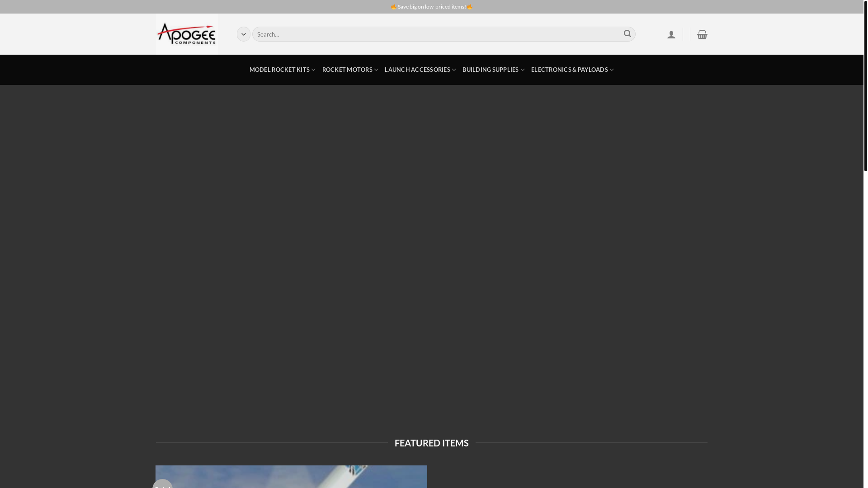Open the featured rocket product thumbnail
This screenshot has width=868, height=488.
click(291, 477)
